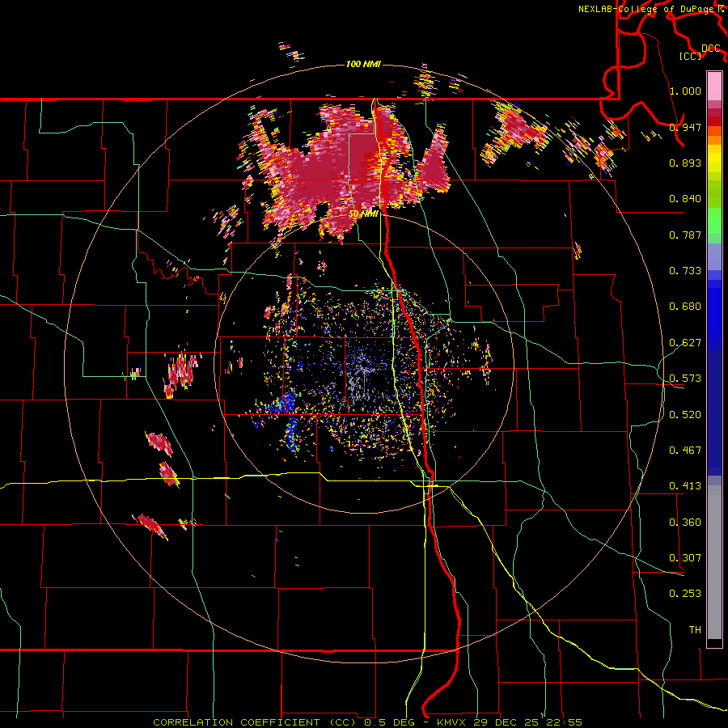The width and height of the screenshot is (728, 728).
Task: Click the 0.413 scale value
Action: [685, 486]
